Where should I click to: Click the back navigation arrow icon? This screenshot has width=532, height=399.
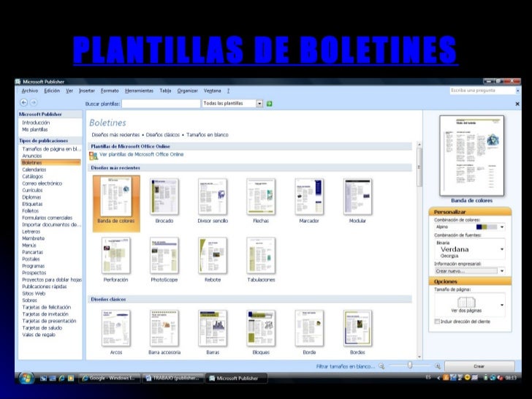point(23,102)
